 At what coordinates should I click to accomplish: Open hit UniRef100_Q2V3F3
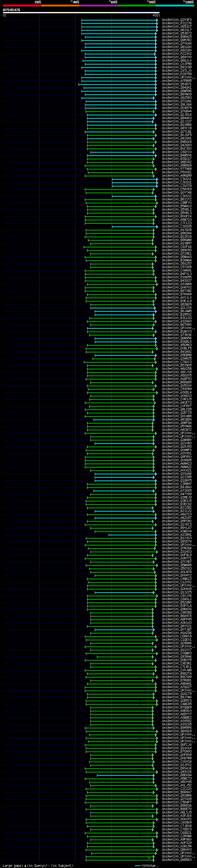point(177,20)
